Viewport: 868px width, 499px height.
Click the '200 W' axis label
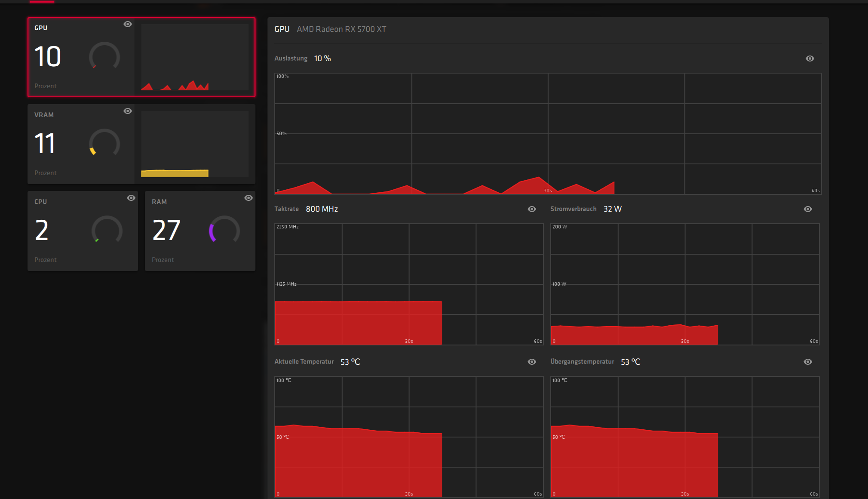click(x=560, y=227)
